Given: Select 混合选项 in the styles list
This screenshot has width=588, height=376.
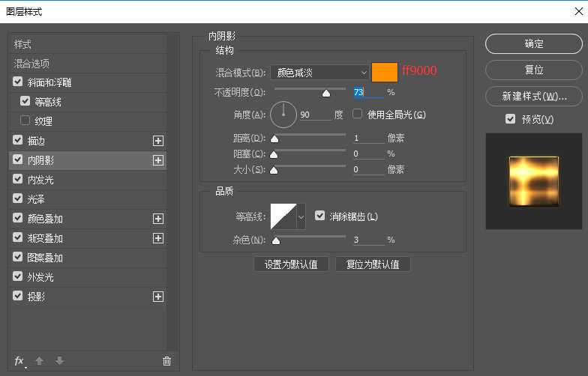Looking at the screenshot, I should click(x=32, y=64).
